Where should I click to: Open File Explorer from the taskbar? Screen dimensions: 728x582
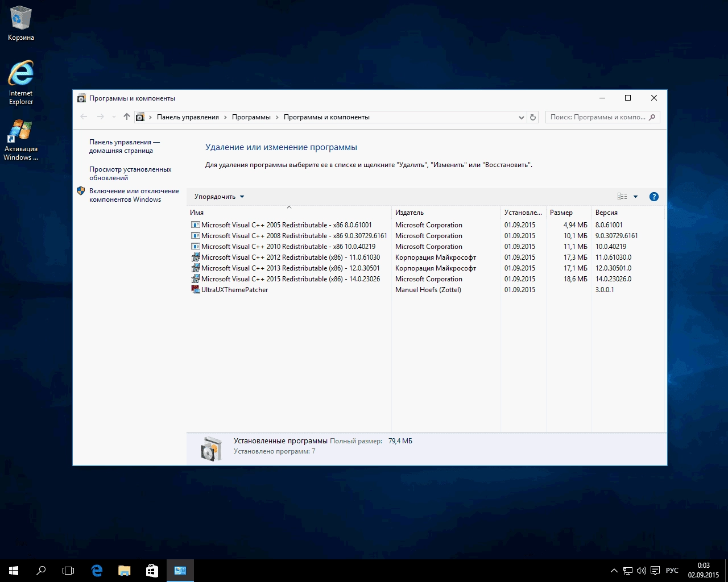click(x=124, y=571)
